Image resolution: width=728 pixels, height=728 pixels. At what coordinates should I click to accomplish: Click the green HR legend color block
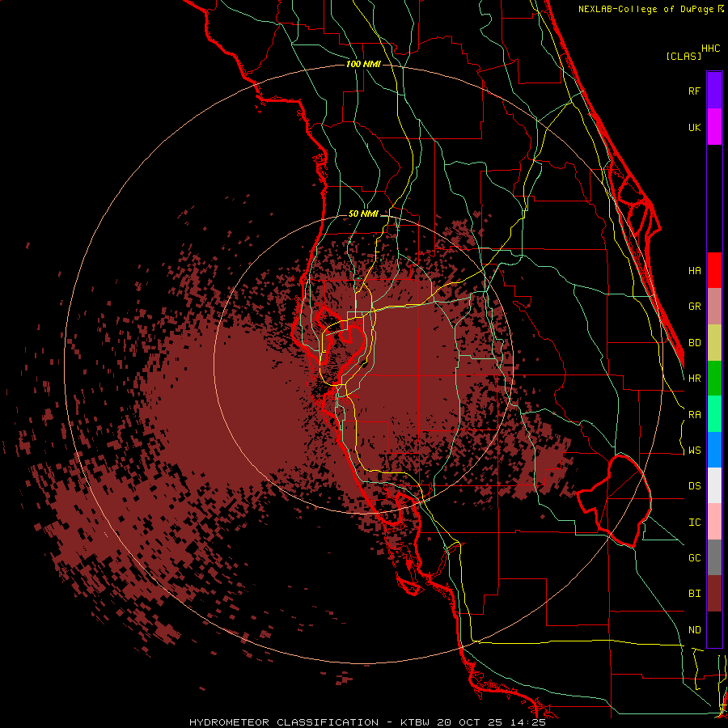[714, 378]
